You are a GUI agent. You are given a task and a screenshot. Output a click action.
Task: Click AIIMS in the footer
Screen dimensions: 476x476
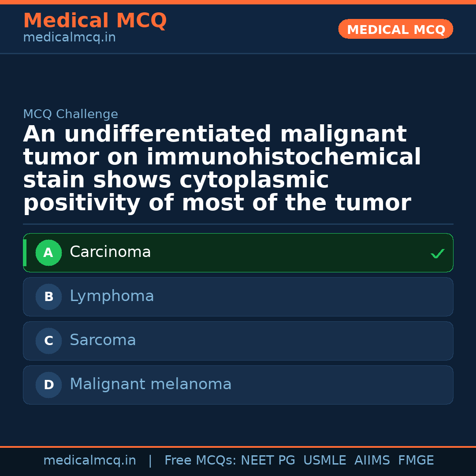pos(372,461)
